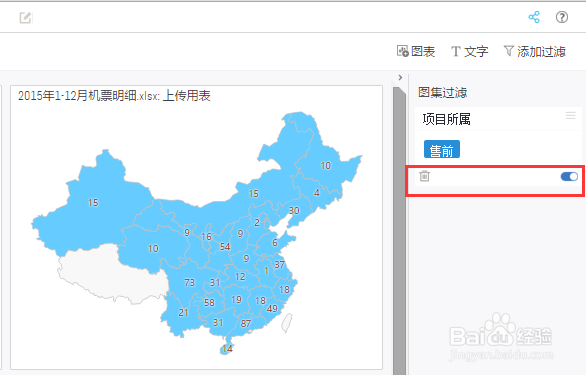Delete the filter with trash icon
The height and width of the screenshot is (375, 586).
pyautogui.click(x=425, y=176)
